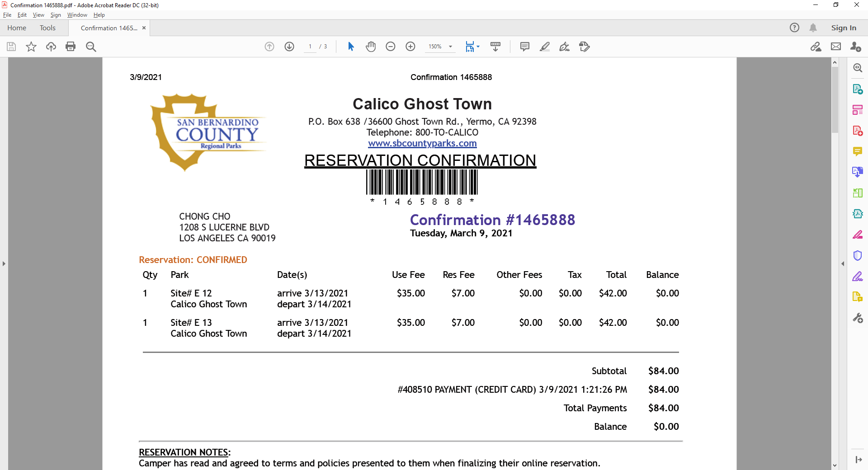The width and height of the screenshot is (868, 470).
Task: Open Create PDF tool in sidebar
Action: (x=858, y=131)
